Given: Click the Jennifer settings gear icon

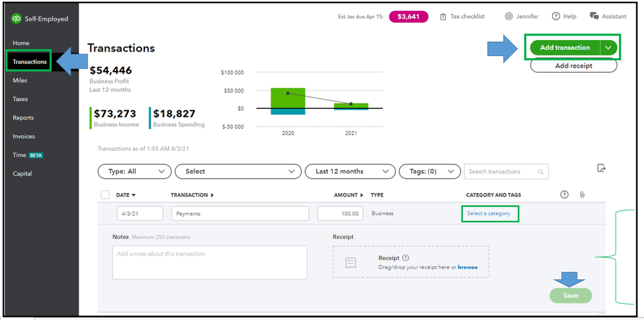Looking at the screenshot, I should coord(509,16).
